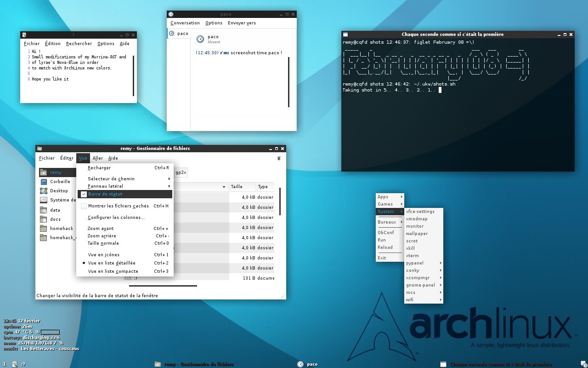Click the terminal window's title bar icon

[345, 34]
